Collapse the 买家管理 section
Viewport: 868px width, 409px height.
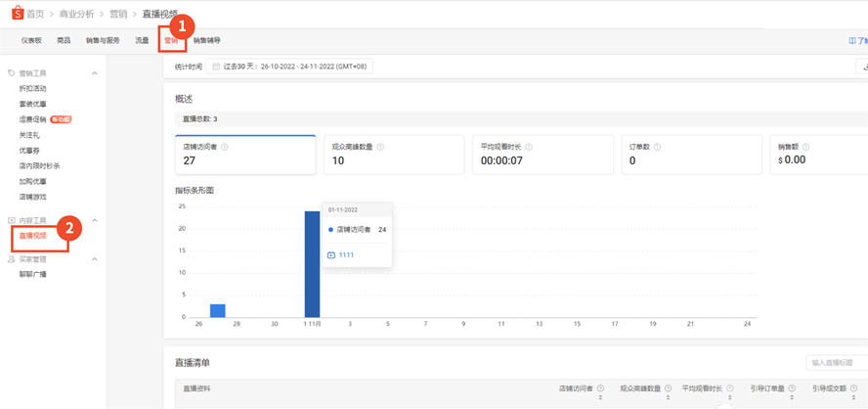click(94, 259)
